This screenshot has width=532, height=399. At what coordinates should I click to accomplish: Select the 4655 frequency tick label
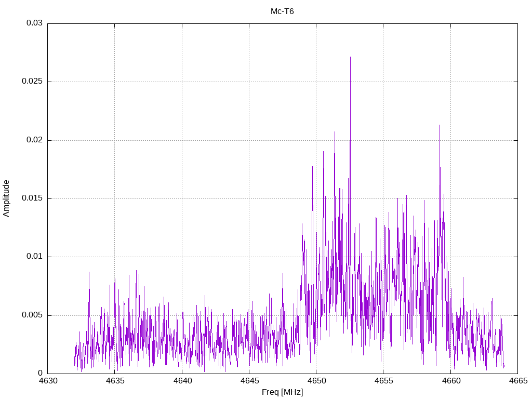[x=383, y=381]
